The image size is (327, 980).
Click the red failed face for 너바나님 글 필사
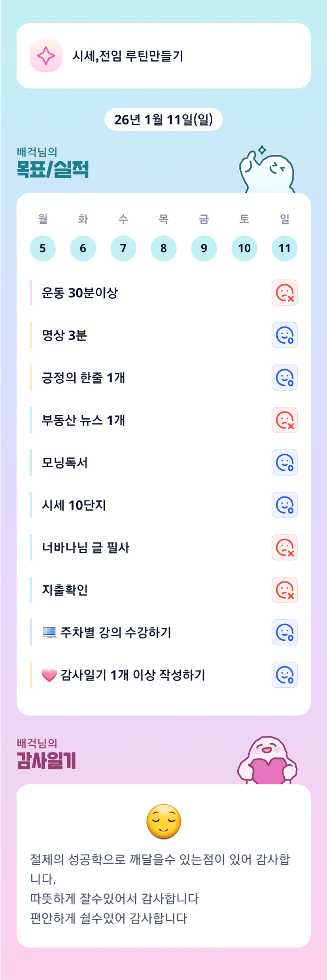pos(284,547)
